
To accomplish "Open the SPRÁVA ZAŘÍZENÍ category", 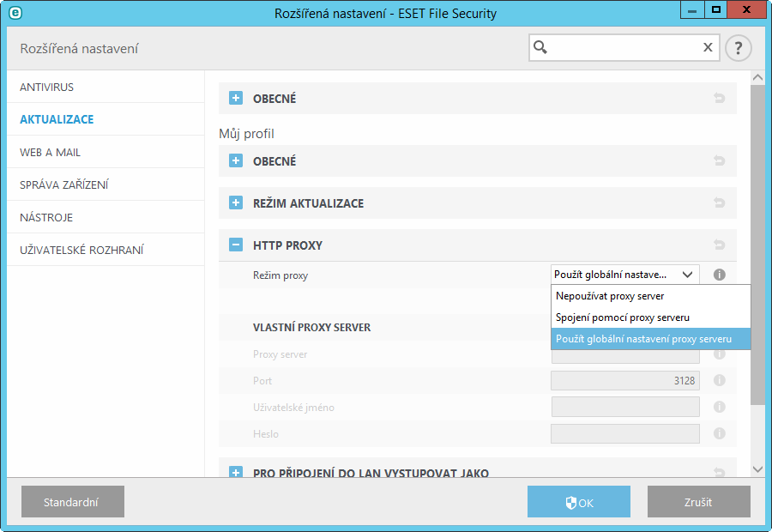I will point(106,184).
